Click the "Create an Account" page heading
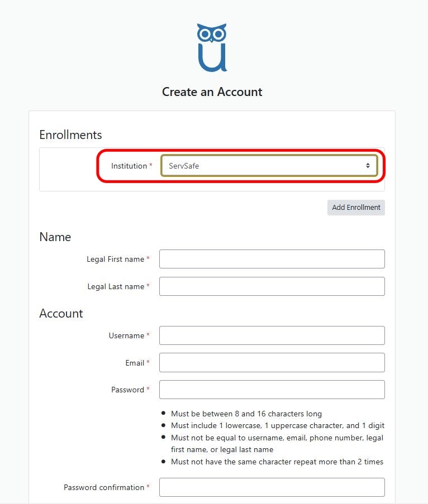428x504 pixels. [x=212, y=92]
